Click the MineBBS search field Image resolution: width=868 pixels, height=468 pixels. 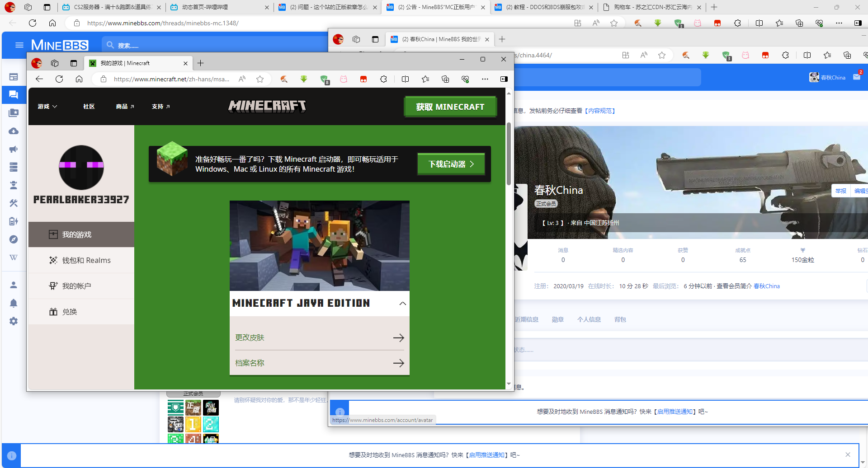(217, 45)
